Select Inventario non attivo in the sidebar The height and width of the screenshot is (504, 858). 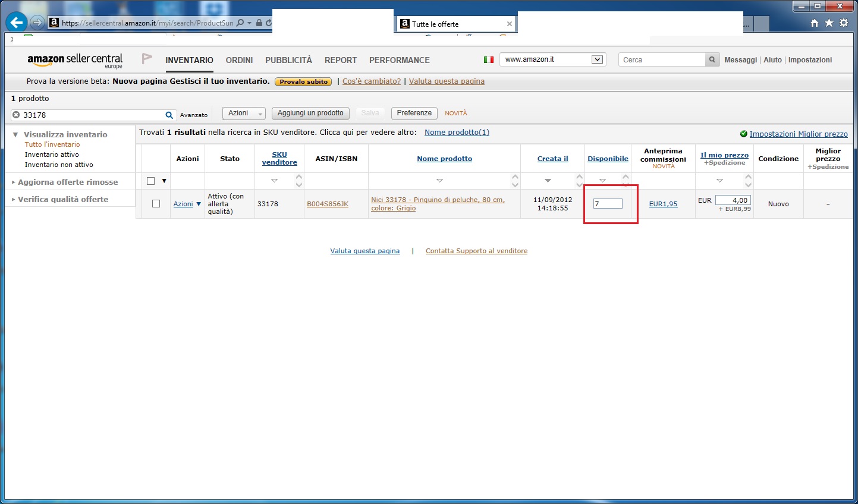tap(59, 165)
